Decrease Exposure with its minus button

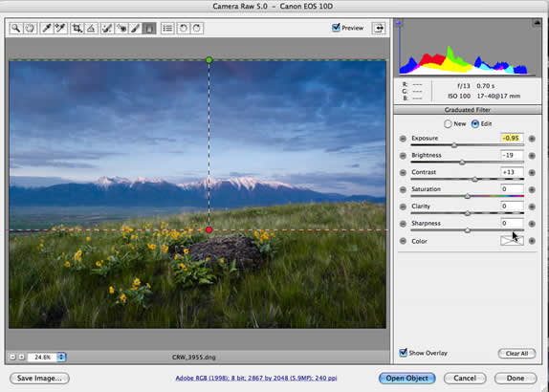pyautogui.click(x=403, y=139)
